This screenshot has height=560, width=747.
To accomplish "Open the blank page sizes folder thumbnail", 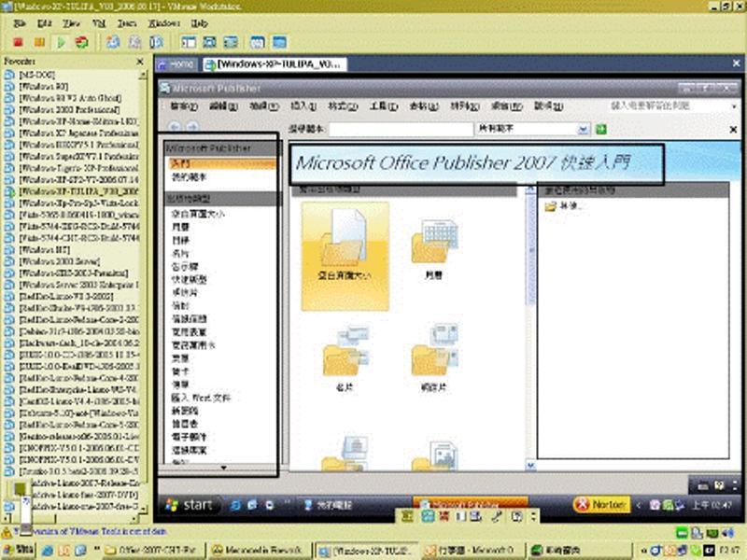I will click(x=345, y=256).
